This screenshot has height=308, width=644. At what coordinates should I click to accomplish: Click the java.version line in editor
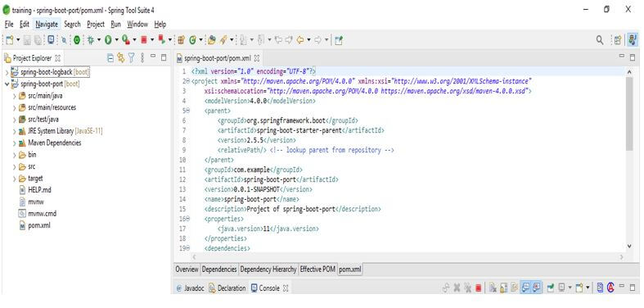coord(268,229)
